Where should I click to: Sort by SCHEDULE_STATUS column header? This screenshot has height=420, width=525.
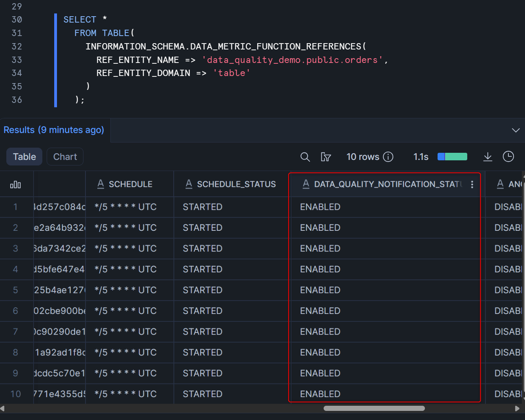tap(236, 184)
